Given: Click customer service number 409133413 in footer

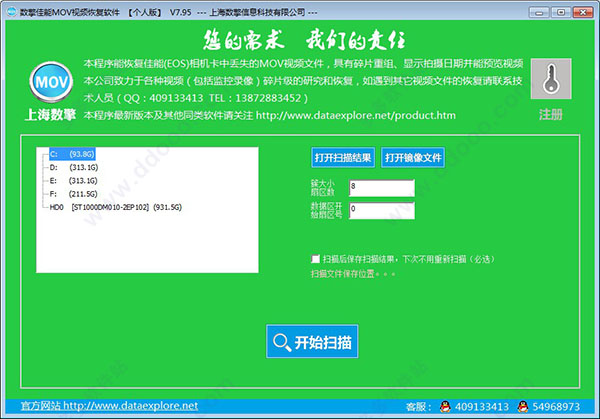Looking at the screenshot, I should (482, 406).
